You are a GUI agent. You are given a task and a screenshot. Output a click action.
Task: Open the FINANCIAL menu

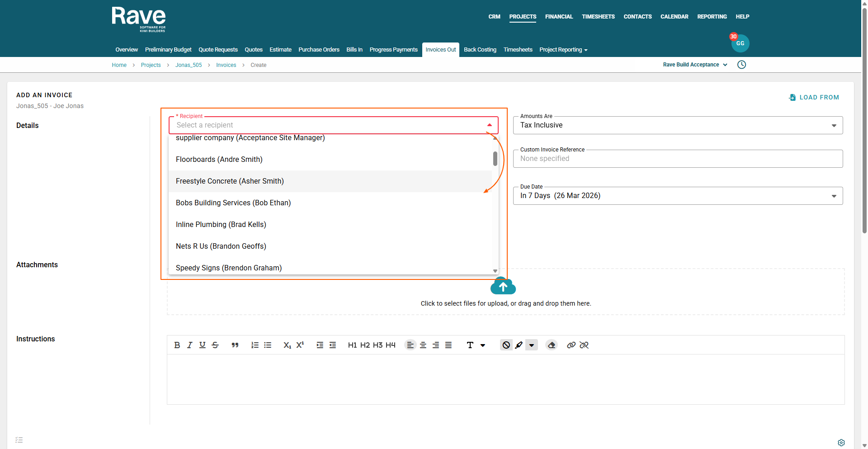pos(559,17)
